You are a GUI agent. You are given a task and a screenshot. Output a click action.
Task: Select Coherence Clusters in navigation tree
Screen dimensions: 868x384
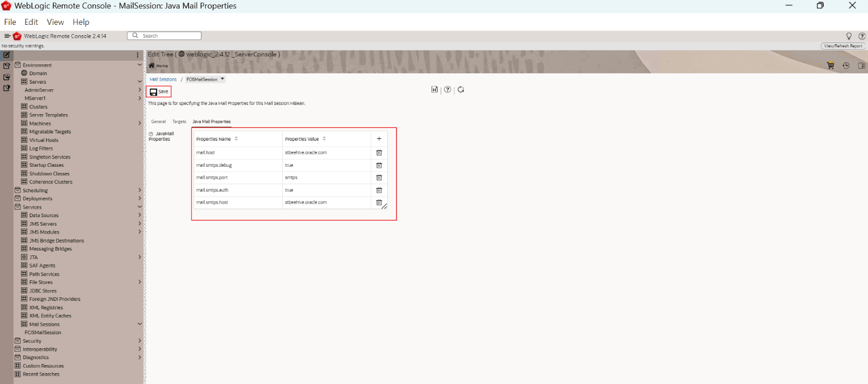(50, 182)
